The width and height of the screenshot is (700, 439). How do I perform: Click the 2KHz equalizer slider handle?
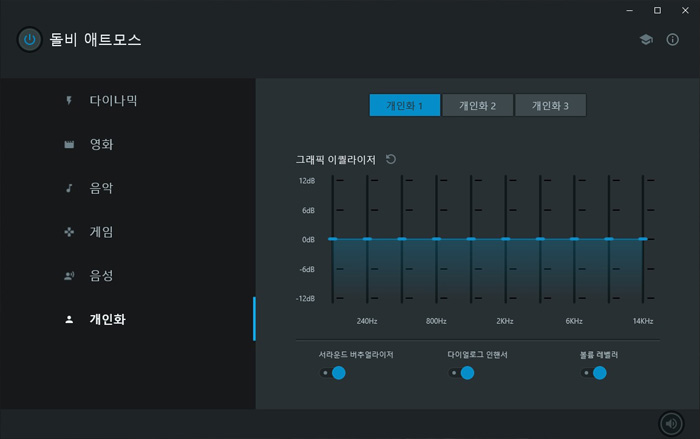pos(505,239)
